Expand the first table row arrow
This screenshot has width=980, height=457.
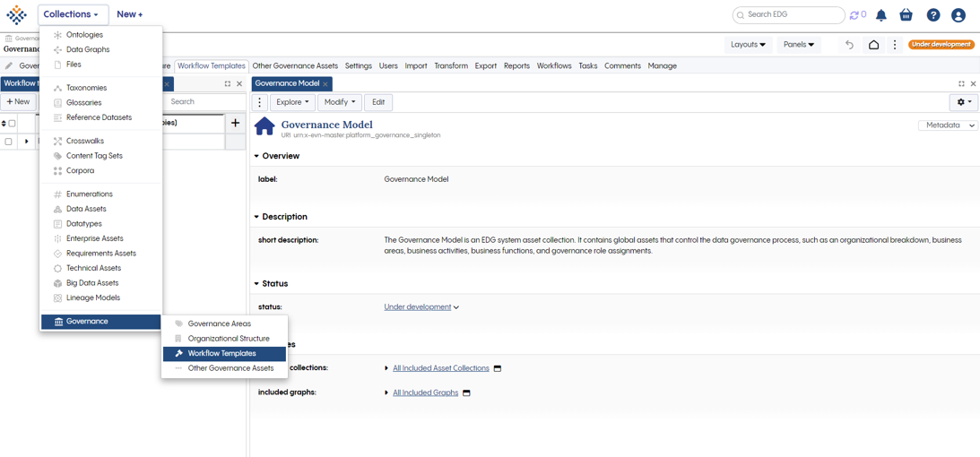click(x=26, y=142)
